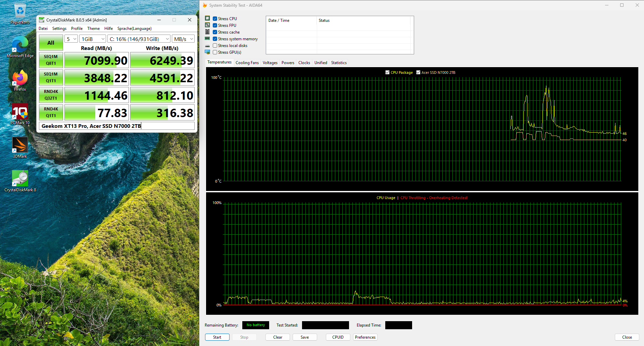
Task: Click the Geekom XT13 Pro comment text field
Action: [117, 126]
